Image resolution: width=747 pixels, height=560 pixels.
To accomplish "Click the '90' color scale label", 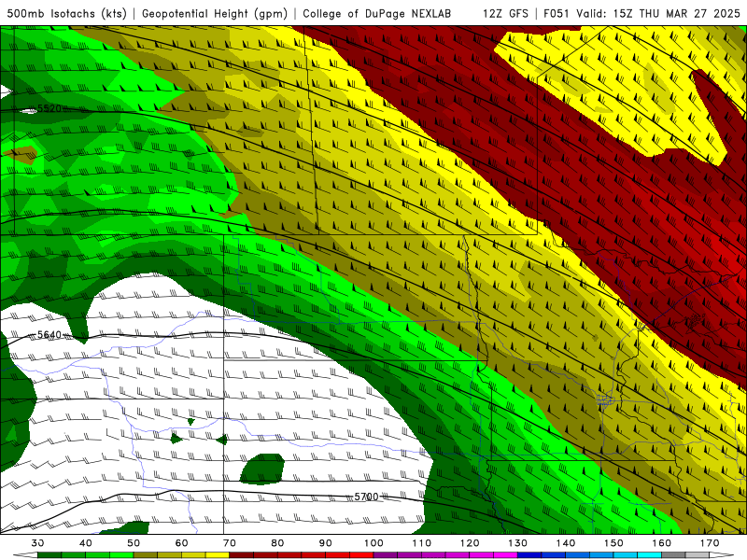I will [x=325, y=543].
